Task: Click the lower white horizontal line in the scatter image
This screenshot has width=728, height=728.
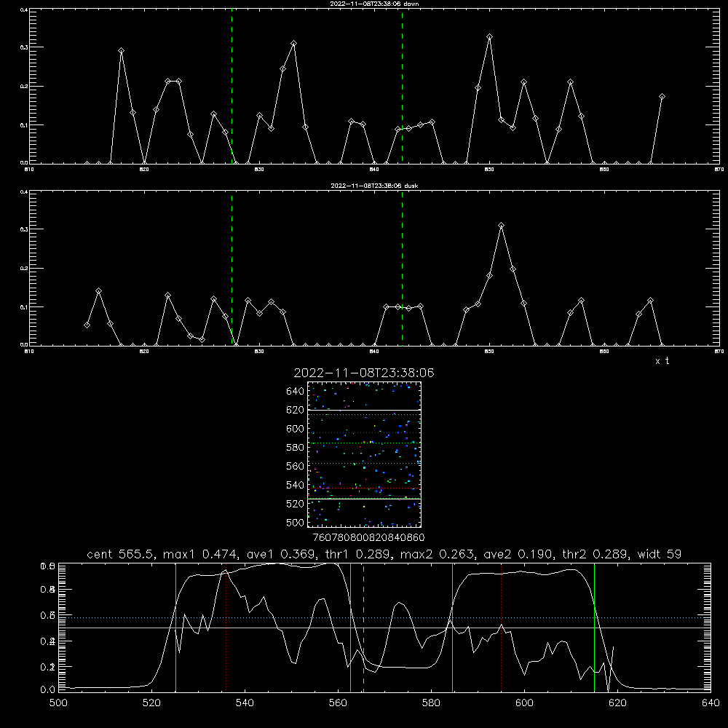Action: (x=364, y=499)
